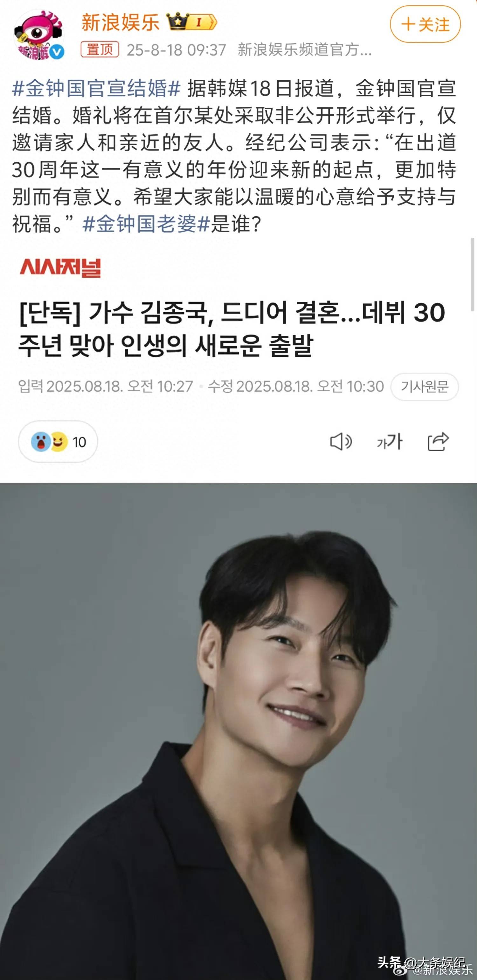Click the 置顶 pinned tag
477x980 pixels.
coord(100,50)
